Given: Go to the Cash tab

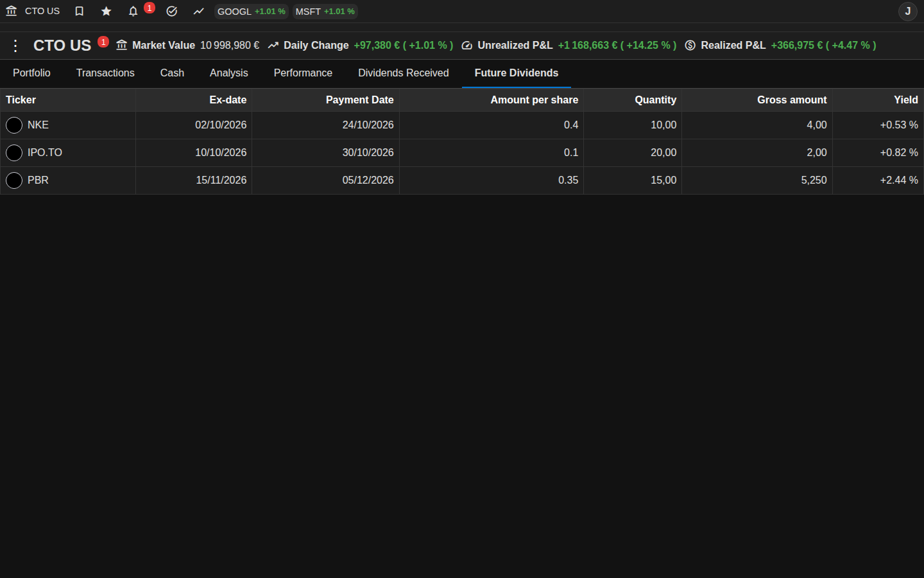Looking at the screenshot, I should 172,73.
